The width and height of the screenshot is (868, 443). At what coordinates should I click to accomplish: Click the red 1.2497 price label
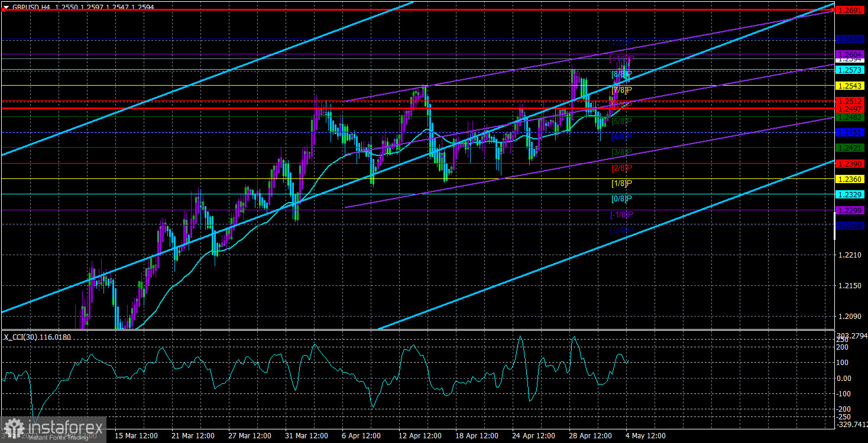[x=850, y=109]
